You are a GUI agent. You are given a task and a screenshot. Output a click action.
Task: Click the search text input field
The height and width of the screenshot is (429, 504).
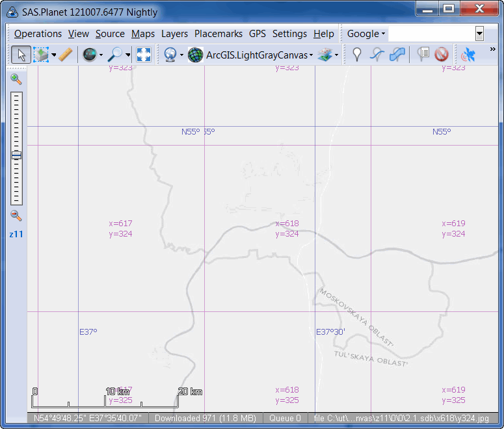(431, 34)
